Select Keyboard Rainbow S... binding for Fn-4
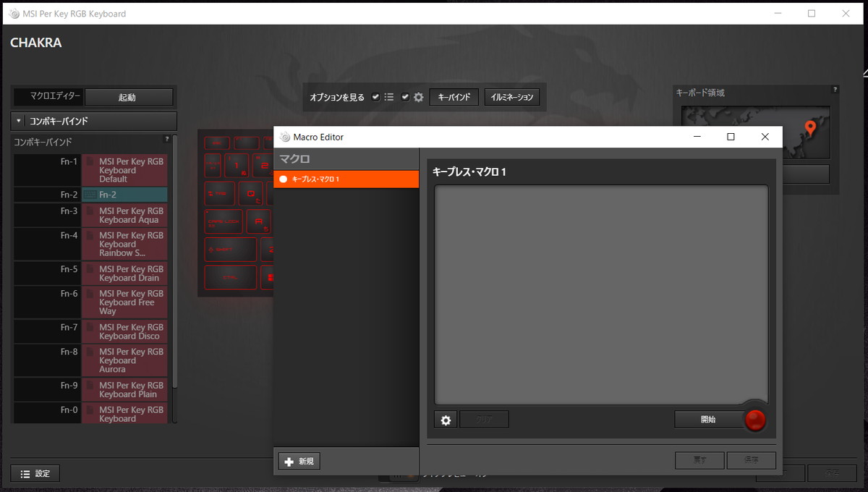The image size is (868, 492). pos(124,244)
